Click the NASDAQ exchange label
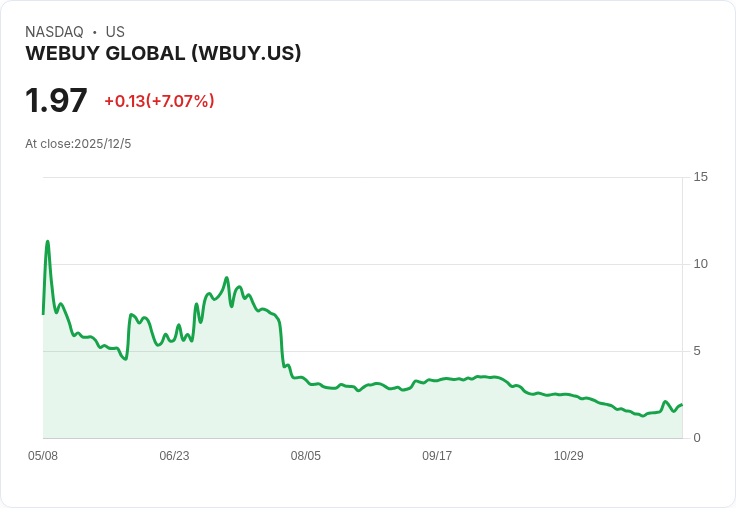The width and height of the screenshot is (736, 508). click(x=54, y=32)
